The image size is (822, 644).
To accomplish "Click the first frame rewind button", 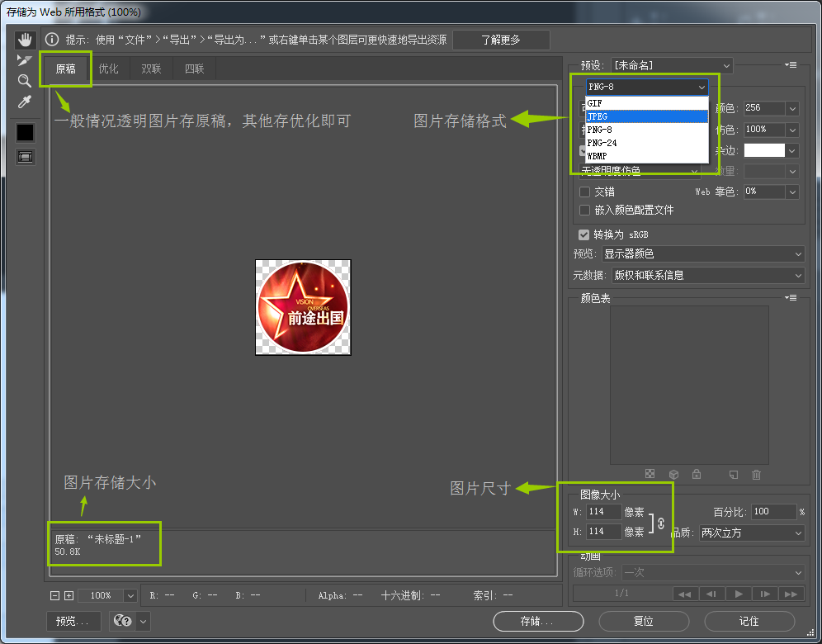I will [x=685, y=594].
